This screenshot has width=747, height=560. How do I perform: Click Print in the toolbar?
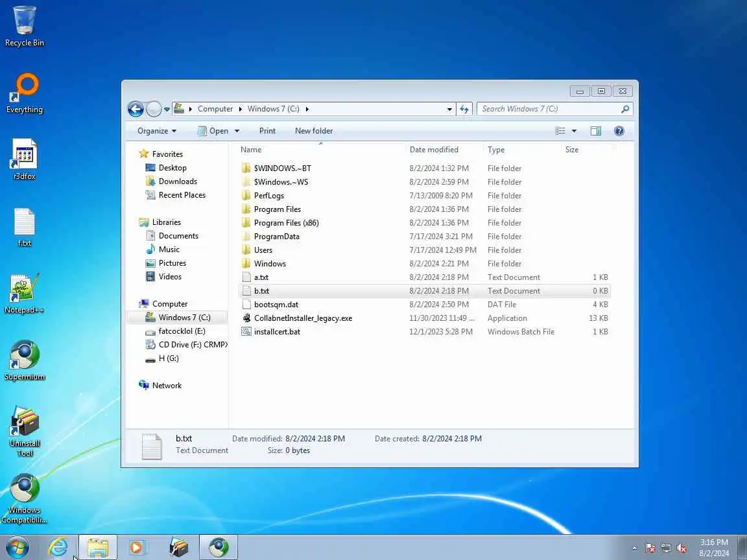click(267, 131)
